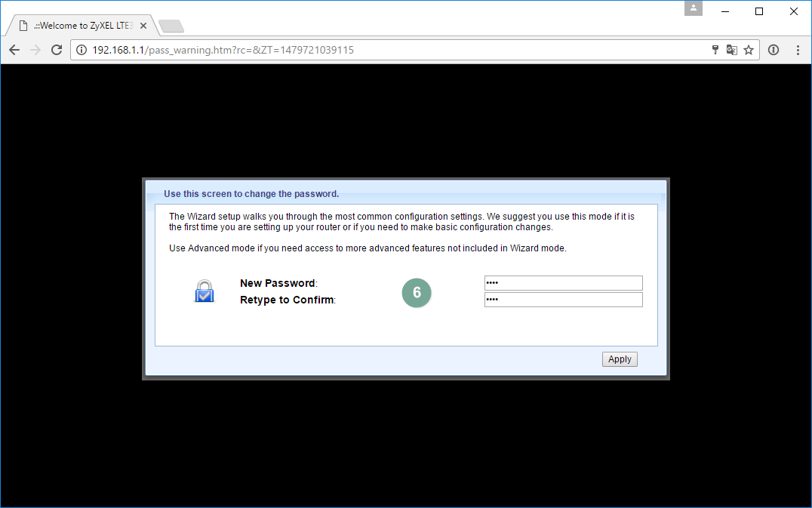Click the forward navigation arrow

(35, 50)
